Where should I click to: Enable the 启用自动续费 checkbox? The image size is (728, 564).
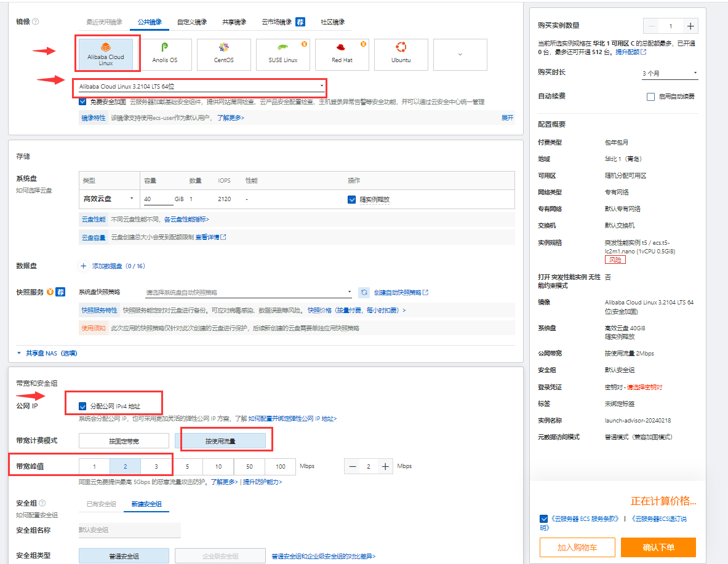pyautogui.click(x=650, y=97)
